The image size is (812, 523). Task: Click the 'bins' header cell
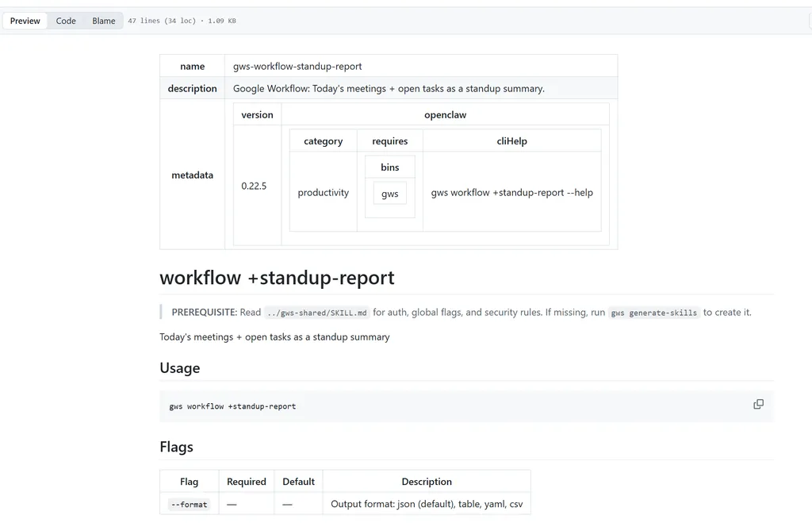click(x=389, y=167)
